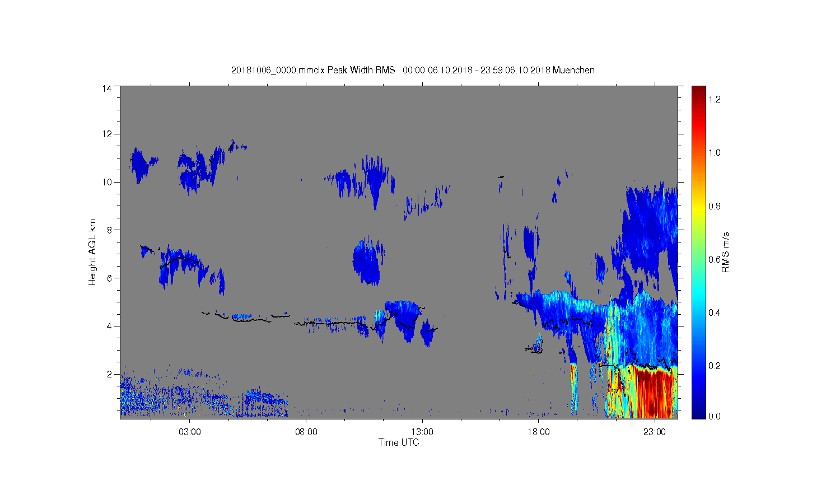Click the colorbar value 0.4
Screen dimensions: 840x504
715,312
